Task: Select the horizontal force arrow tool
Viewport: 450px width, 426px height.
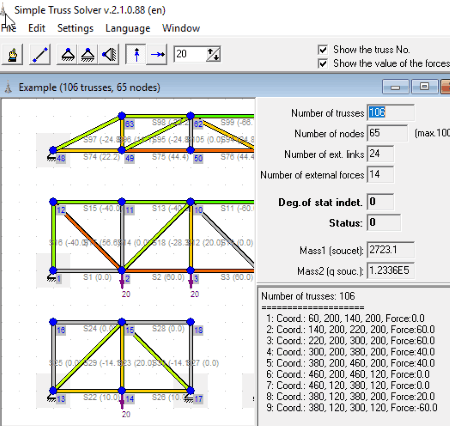Action: point(157,54)
